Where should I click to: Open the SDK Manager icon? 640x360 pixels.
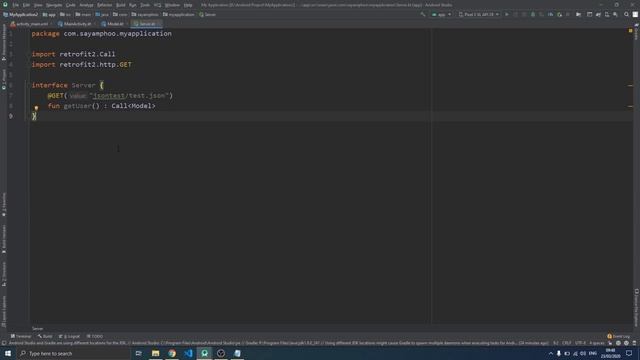616,14
